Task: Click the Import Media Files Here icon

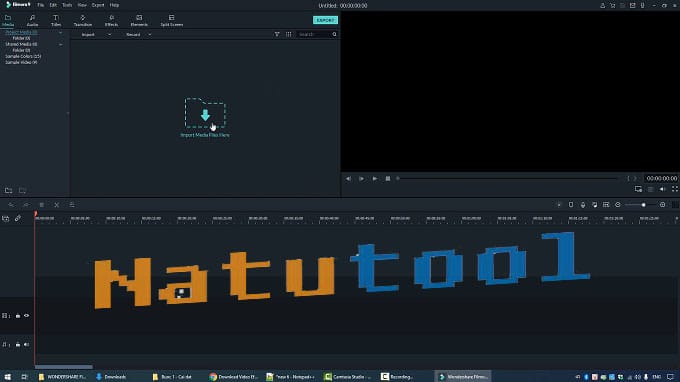Action: click(205, 113)
